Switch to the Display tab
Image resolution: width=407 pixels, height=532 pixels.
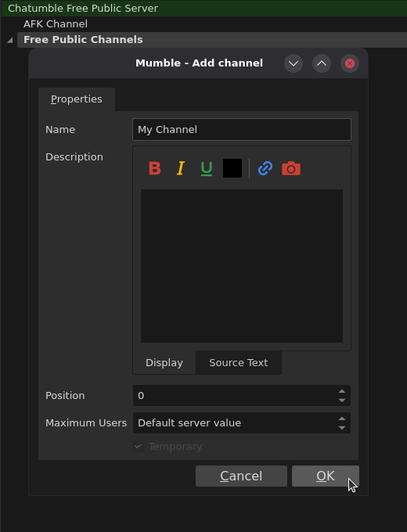point(164,363)
